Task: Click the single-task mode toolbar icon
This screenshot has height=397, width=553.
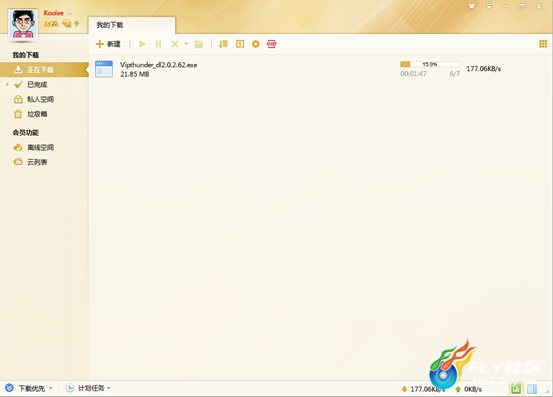Action: (240, 44)
